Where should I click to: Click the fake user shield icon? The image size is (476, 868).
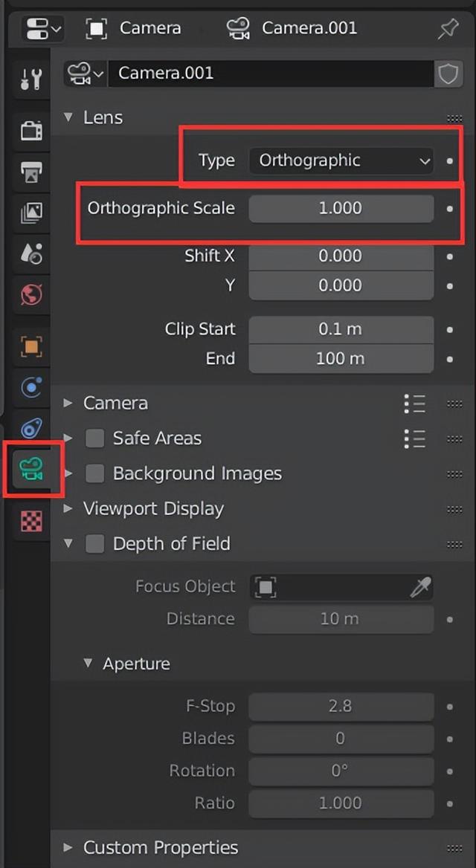coord(448,74)
